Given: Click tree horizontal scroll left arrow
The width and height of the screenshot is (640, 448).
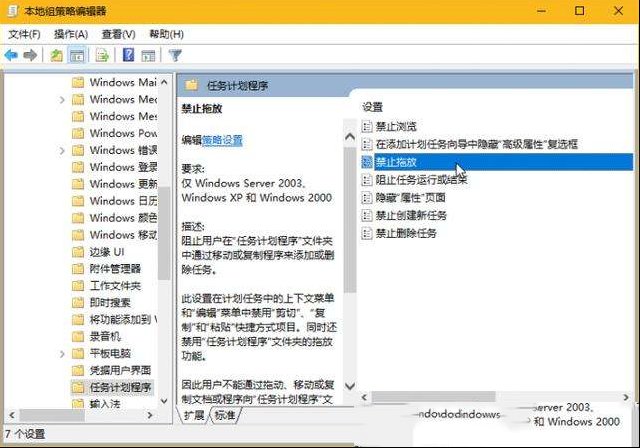Looking at the screenshot, I should tap(12, 415).
